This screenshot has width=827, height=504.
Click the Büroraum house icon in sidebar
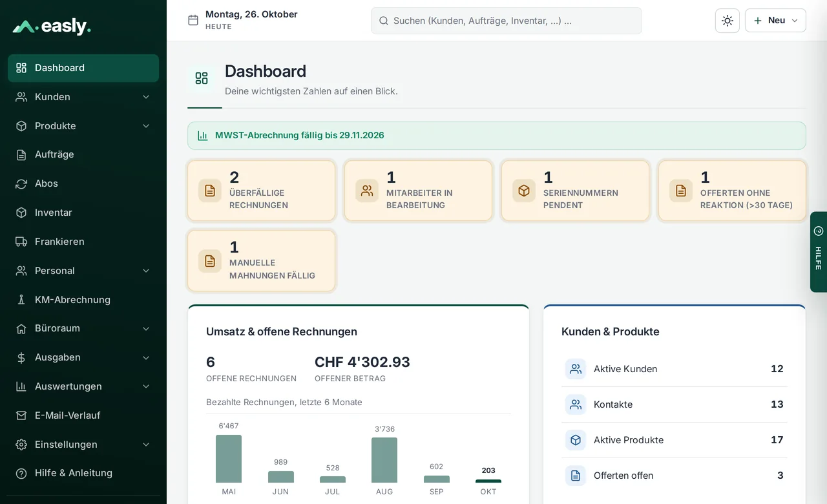pyautogui.click(x=21, y=328)
